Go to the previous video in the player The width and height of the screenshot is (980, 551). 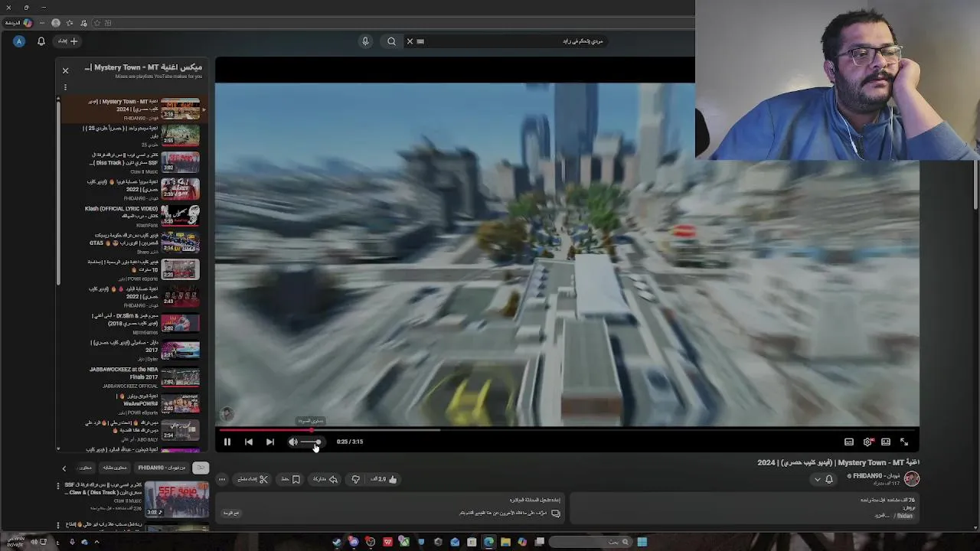(249, 442)
